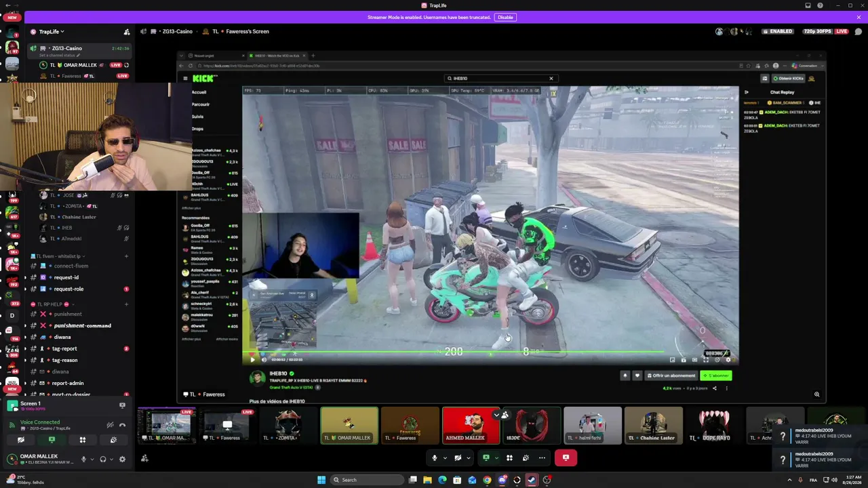868x488 pixels.
Task: Open soundboard from the call control bar
Action: (x=526, y=457)
